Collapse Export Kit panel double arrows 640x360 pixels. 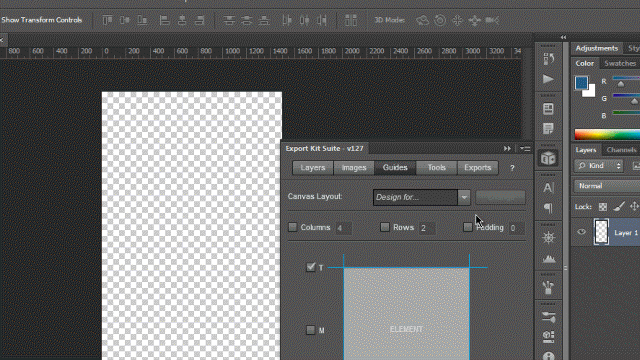pos(507,149)
